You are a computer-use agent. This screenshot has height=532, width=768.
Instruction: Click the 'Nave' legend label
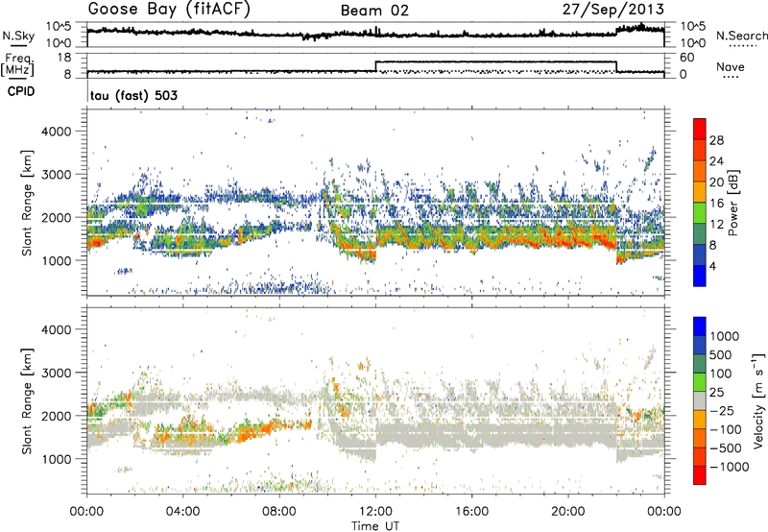click(x=731, y=67)
